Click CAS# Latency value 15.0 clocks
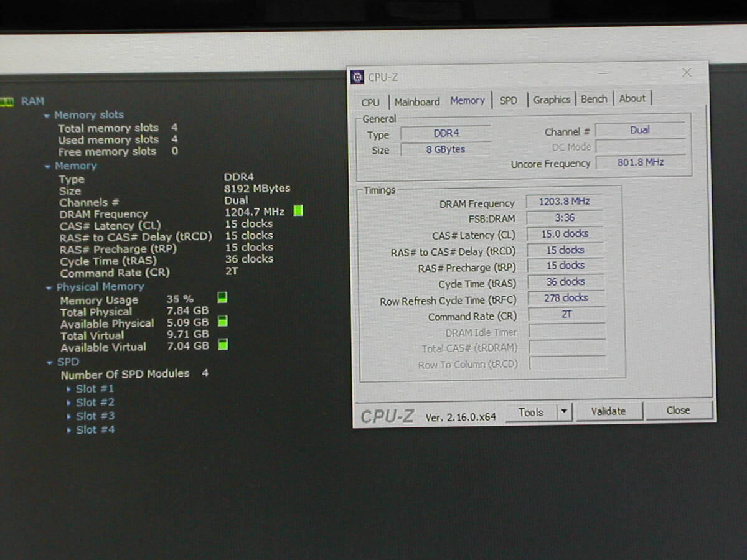Image resolution: width=747 pixels, height=560 pixels. click(565, 234)
